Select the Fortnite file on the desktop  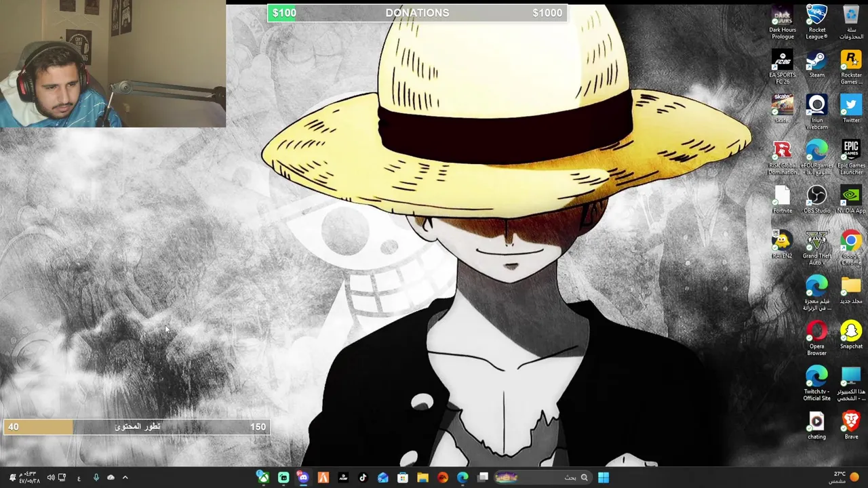[x=783, y=200]
